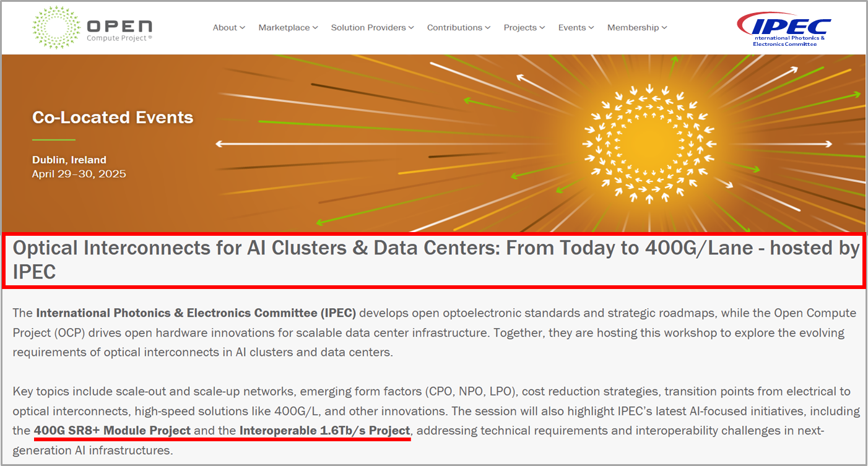This screenshot has height=466, width=868.
Task: Open the Projects menu
Action: [524, 28]
